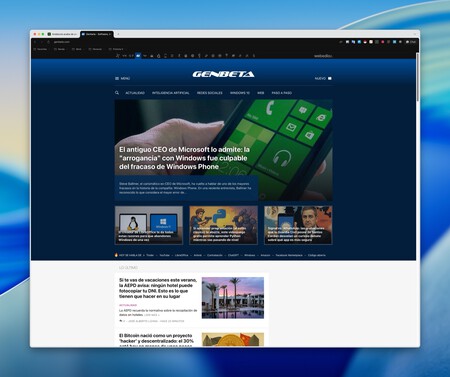Click the Webedia logo in top bar
This screenshot has width=450, height=377.
(x=323, y=56)
